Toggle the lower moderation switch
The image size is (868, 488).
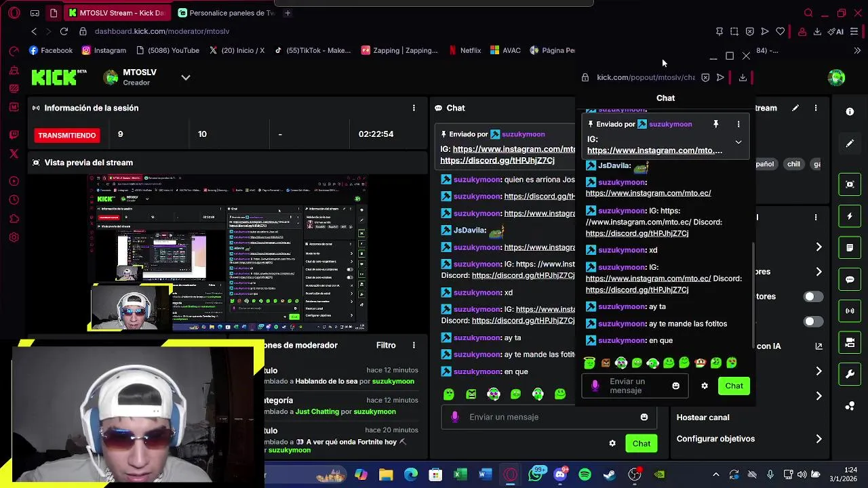[x=813, y=321]
